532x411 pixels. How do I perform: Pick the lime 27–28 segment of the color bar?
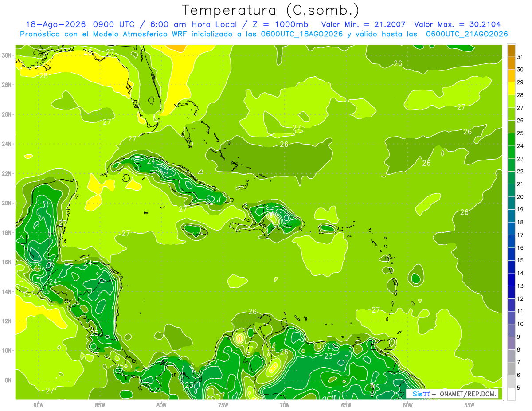tap(511, 102)
